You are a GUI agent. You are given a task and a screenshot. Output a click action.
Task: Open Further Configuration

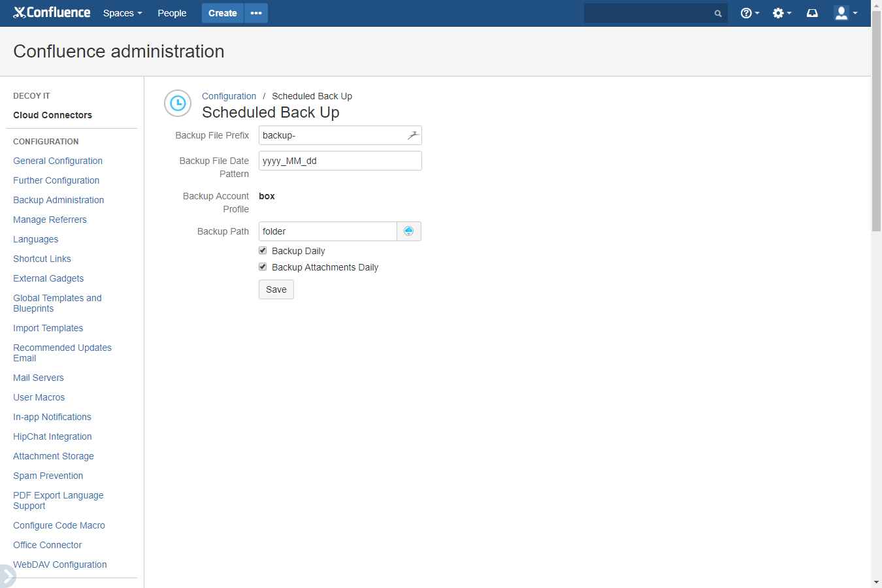56,180
